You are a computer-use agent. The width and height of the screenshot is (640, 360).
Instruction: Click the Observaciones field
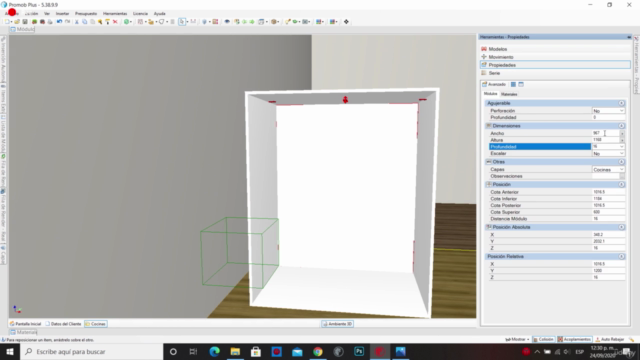coord(606,176)
